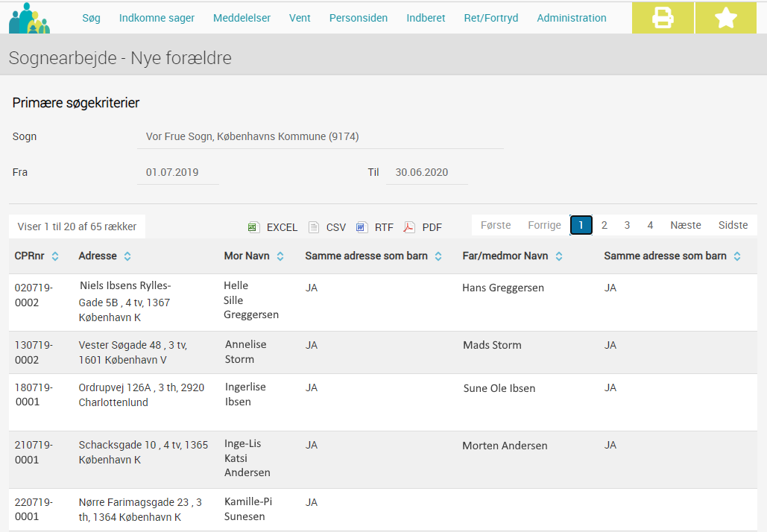767x532 pixels.
Task: Go to Første page
Action: [496, 225]
